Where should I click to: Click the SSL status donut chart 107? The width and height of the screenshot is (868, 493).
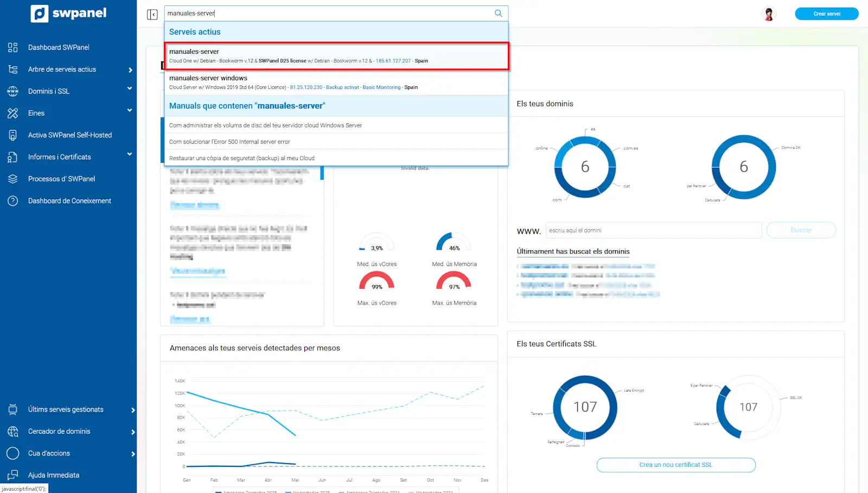pyautogui.click(x=748, y=407)
